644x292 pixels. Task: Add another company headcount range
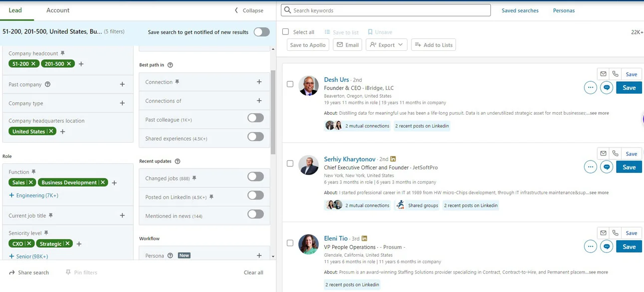[x=81, y=64]
